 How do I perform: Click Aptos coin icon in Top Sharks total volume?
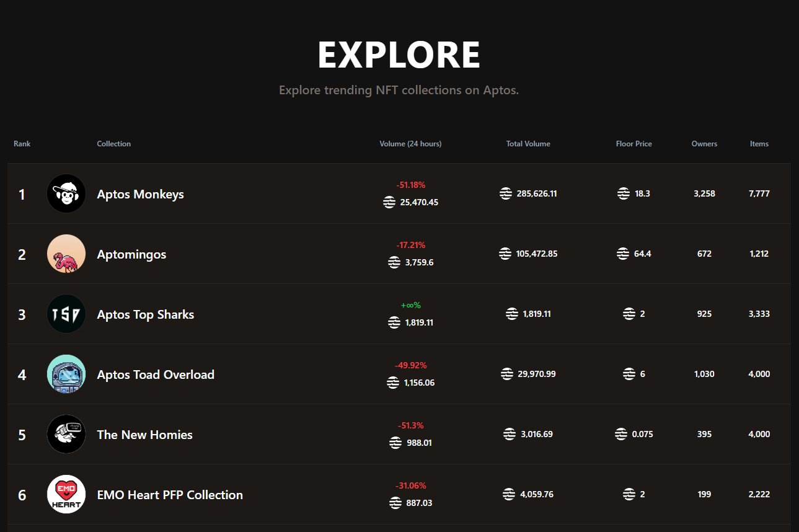[x=512, y=314]
